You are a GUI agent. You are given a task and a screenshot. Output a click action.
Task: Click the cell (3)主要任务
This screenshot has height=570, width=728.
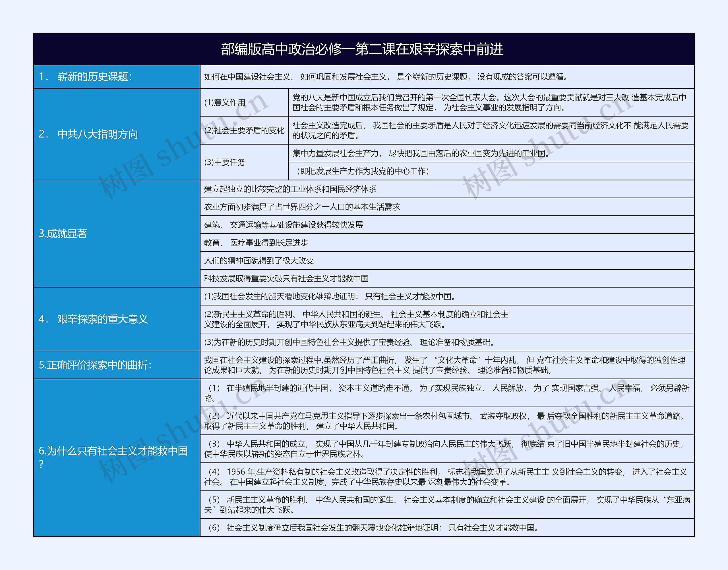[245, 162]
